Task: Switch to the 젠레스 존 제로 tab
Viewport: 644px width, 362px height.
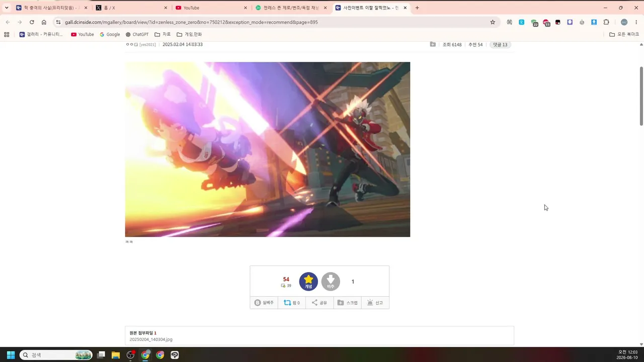Action: 291,8
